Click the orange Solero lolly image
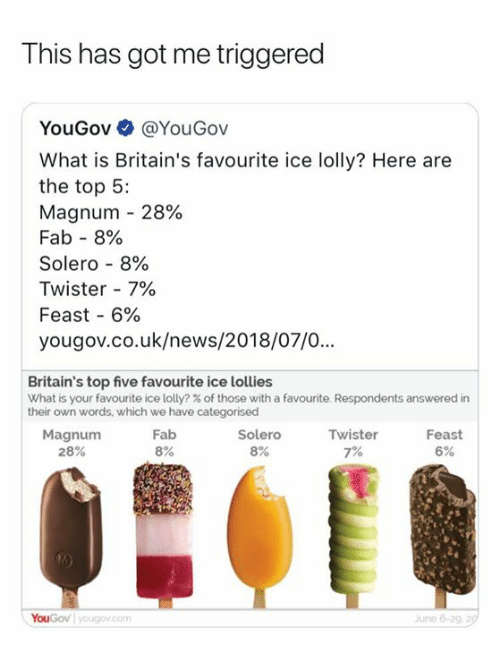500x666 pixels. click(260, 537)
